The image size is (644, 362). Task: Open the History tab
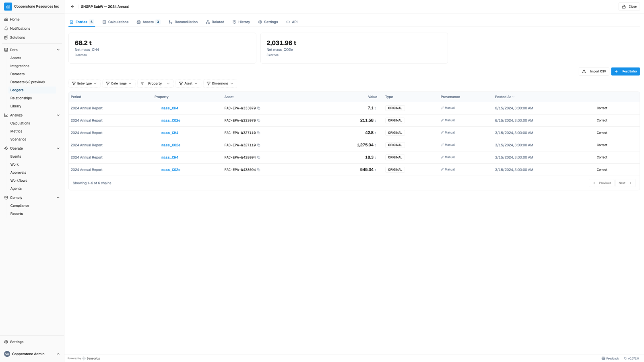pyautogui.click(x=241, y=22)
